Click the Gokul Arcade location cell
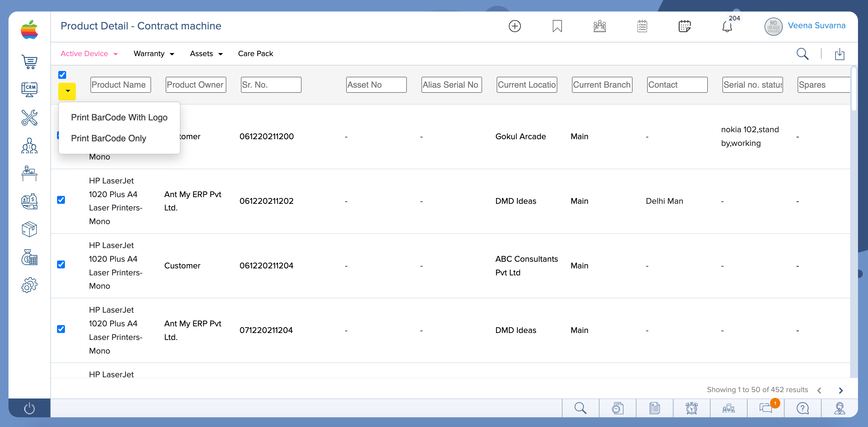 pyautogui.click(x=520, y=136)
